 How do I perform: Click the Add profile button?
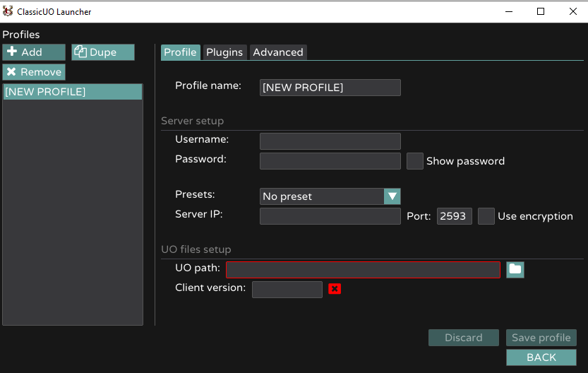coord(34,52)
